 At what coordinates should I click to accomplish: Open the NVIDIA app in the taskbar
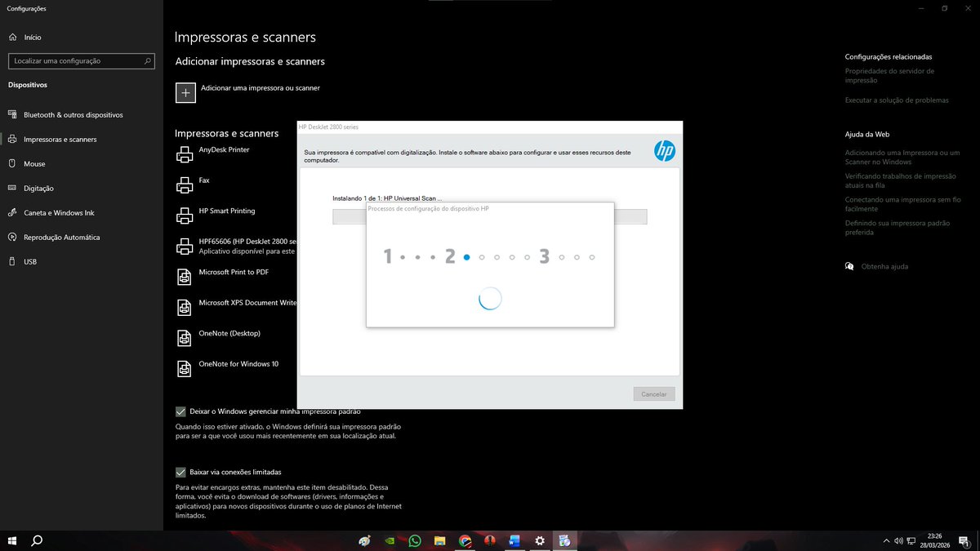pyautogui.click(x=390, y=540)
